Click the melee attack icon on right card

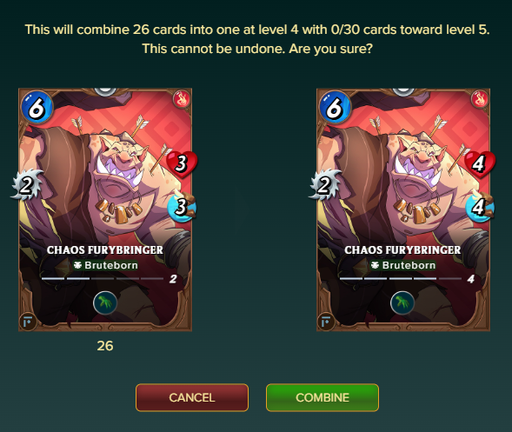[324, 185]
